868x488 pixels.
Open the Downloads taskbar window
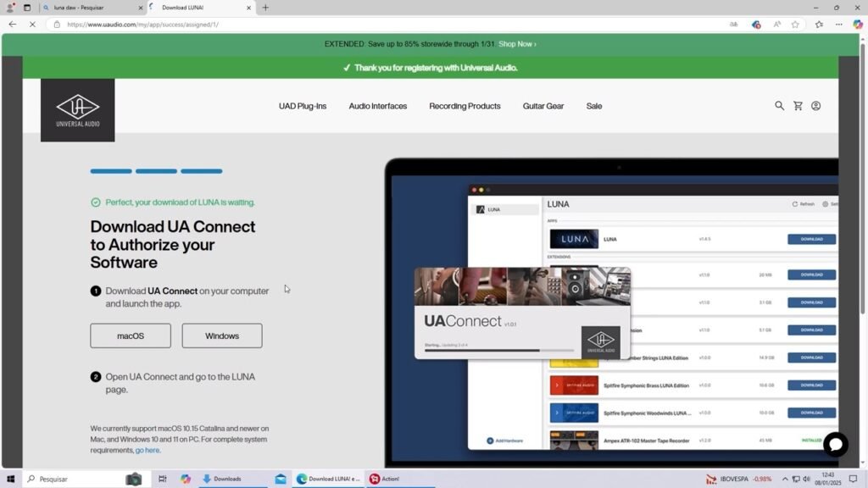click(x=232, y=479)
